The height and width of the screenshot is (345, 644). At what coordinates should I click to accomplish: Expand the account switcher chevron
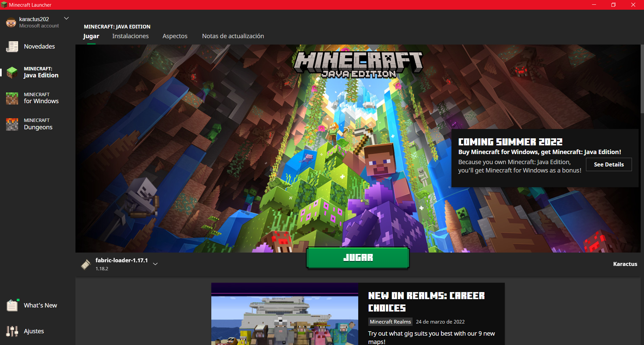click(66, 18)
